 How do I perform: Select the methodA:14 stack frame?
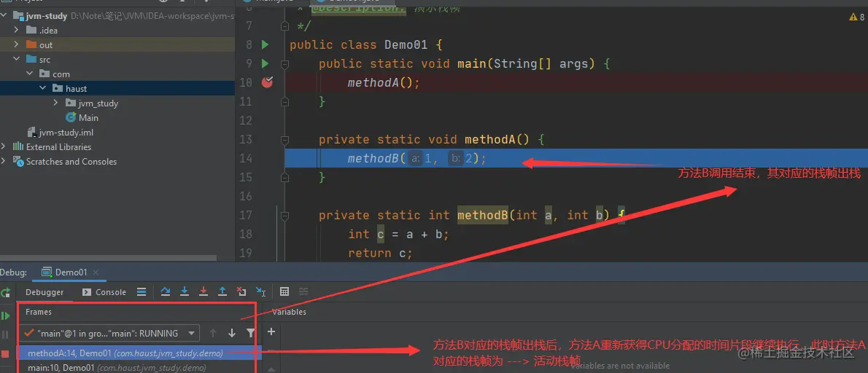(139, 353)
